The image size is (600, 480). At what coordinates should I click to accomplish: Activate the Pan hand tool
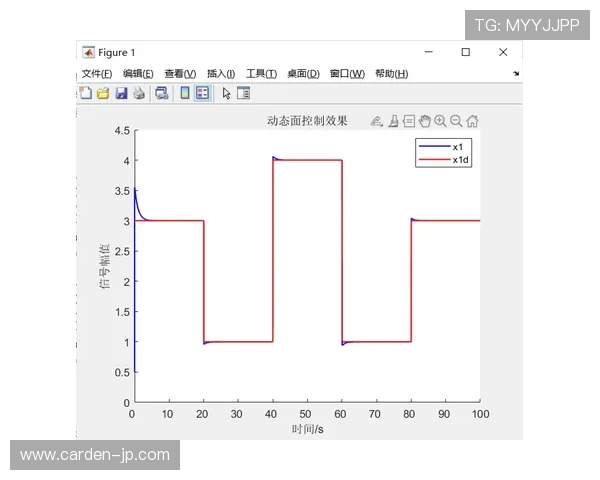424,121
